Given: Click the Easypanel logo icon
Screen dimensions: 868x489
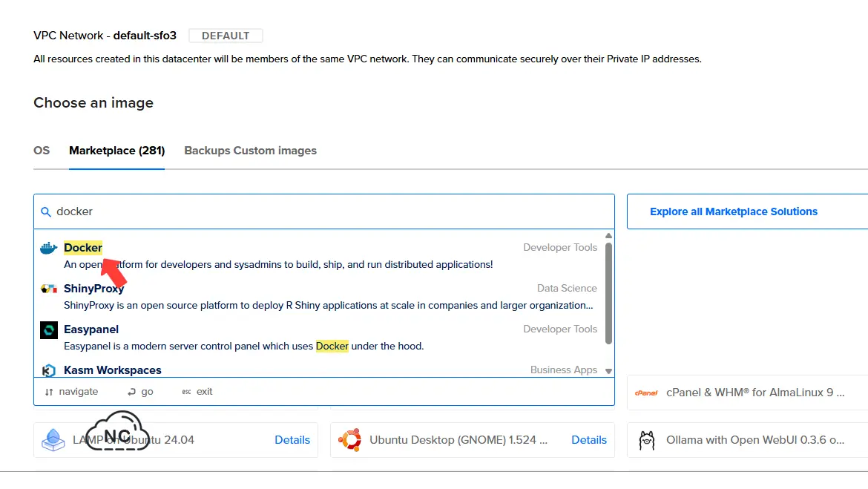Looking at the screenshot, I should point(49,330).
